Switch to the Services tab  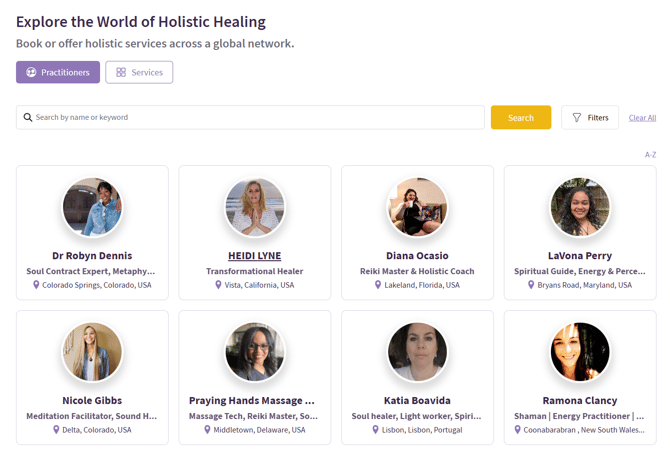139,72
